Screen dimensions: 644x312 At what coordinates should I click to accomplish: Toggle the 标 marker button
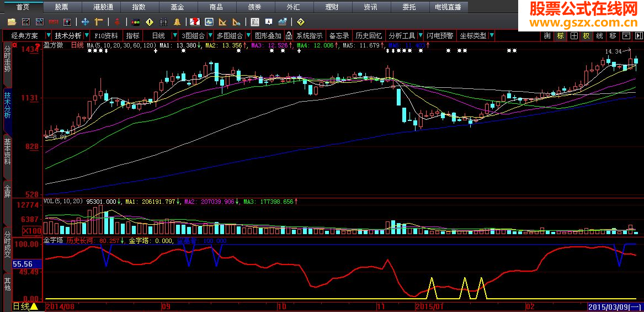tap(560, 35)
